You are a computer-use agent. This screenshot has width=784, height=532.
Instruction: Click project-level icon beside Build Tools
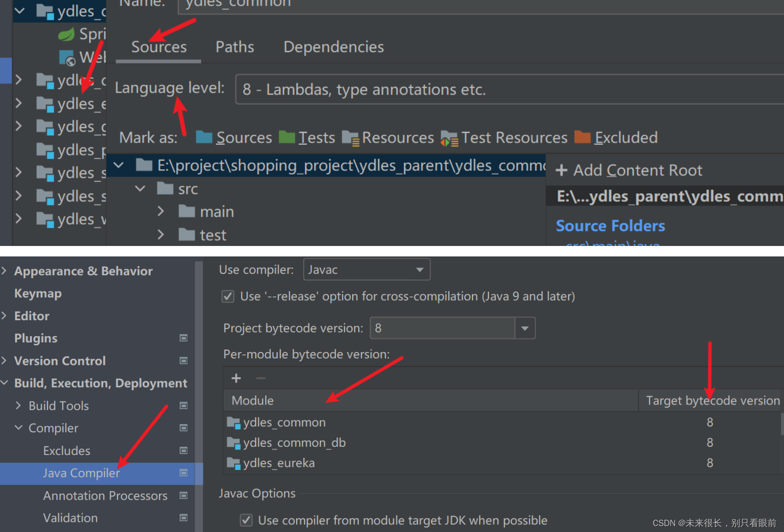(x=184, y=405)
